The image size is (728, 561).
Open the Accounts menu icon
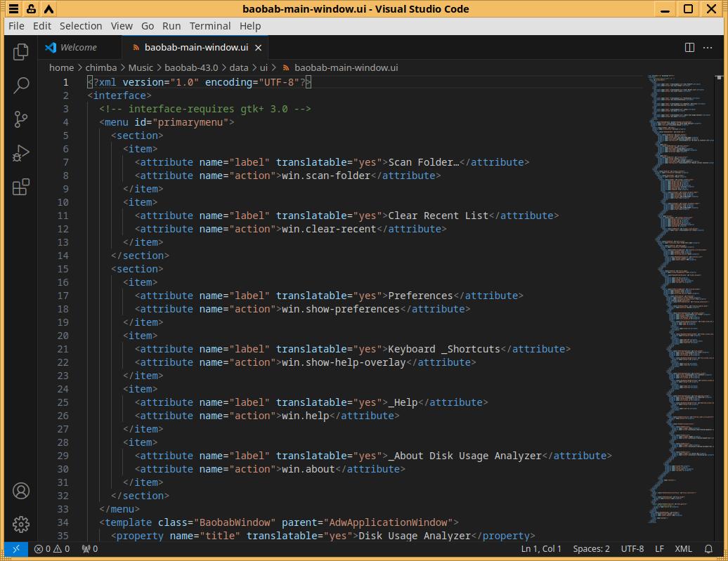[21, 491]
